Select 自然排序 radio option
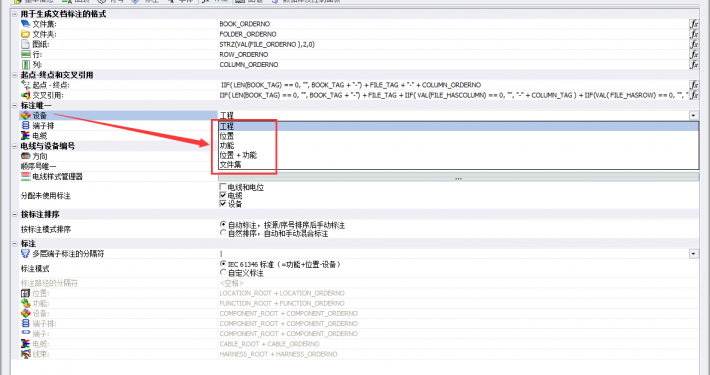This screenshot has height=375, width=710. pos(223,233)
